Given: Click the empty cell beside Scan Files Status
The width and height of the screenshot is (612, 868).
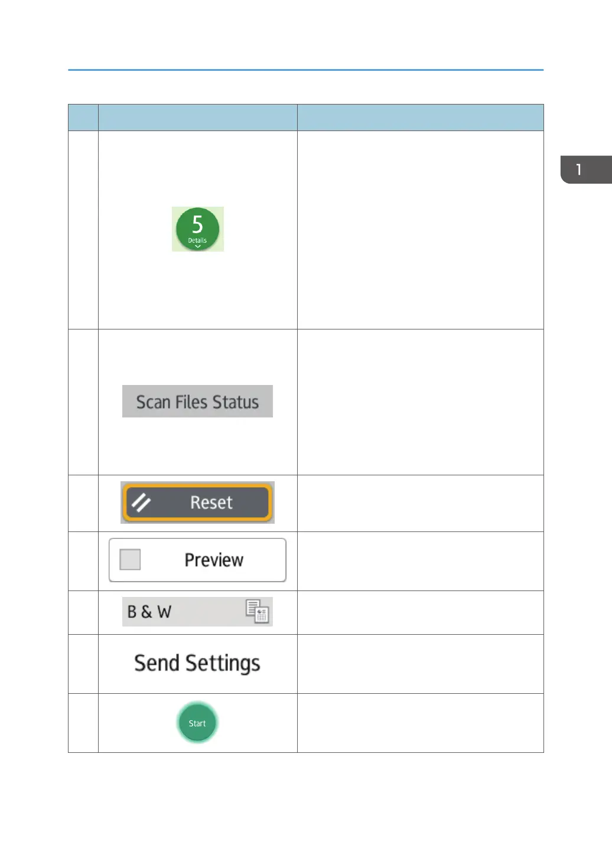Looking at the screenshot, I should coord(420,402).
